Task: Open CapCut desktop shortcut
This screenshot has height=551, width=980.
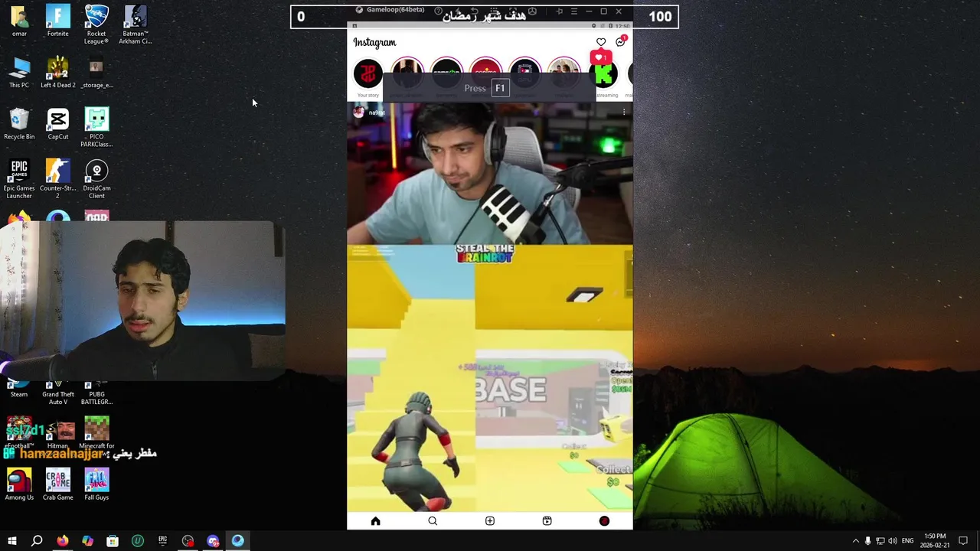Action: click(x=57, y=124)
